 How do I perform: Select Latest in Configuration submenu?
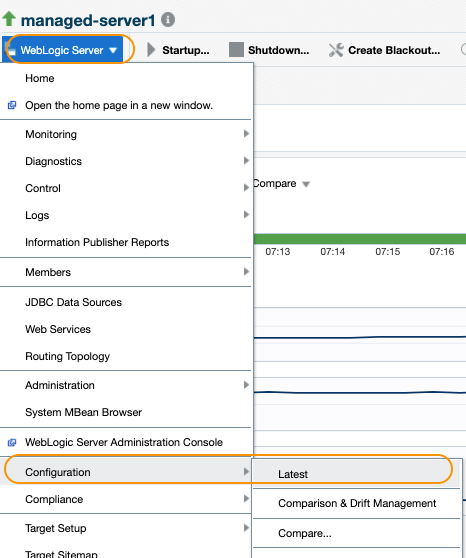tap(356, 474)
